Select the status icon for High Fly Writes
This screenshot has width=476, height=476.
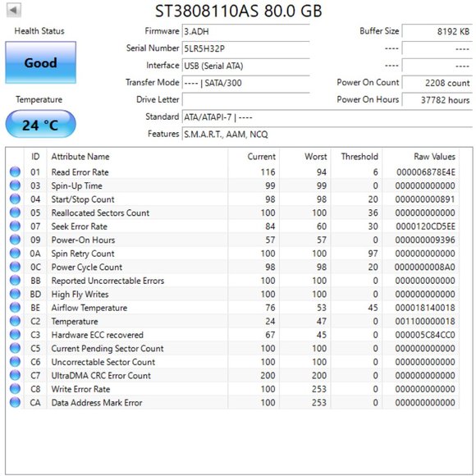point(15,294)
